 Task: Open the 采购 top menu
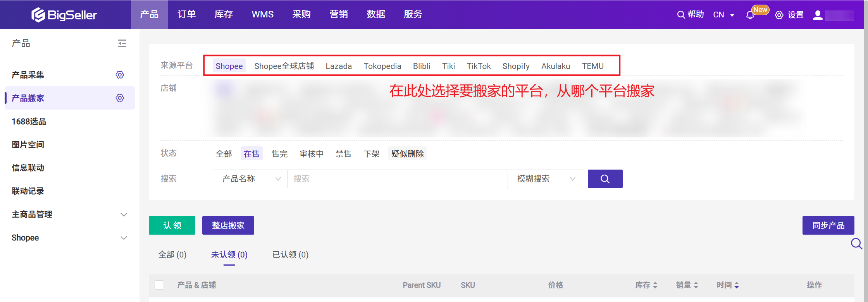[x=301, y=14]
